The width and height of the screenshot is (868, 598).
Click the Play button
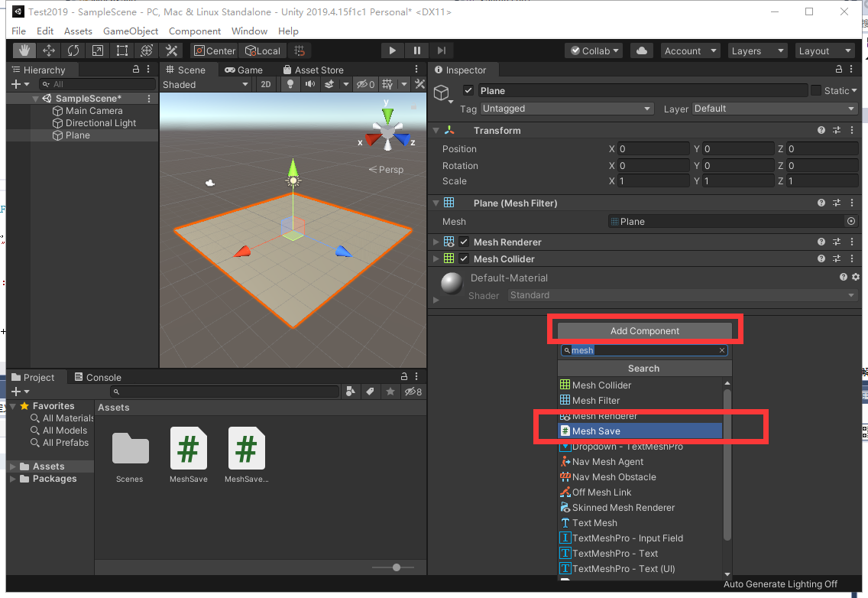click(x=392, y=50)
